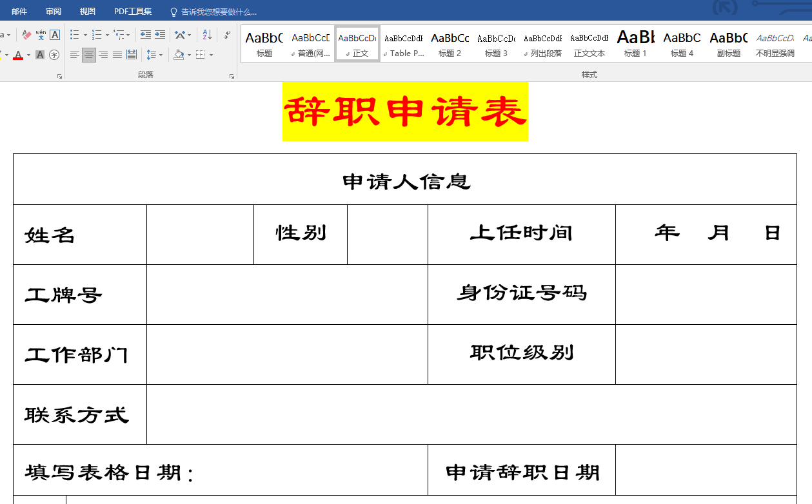Image resolution: width=812 pixels, height=504 pixels.
Task: Toggle center paragraph alignment
Action: 90,55
